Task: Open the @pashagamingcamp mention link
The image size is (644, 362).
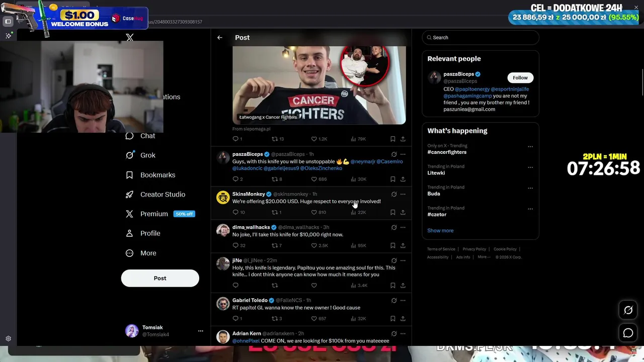Action: [x=467, y=96]
